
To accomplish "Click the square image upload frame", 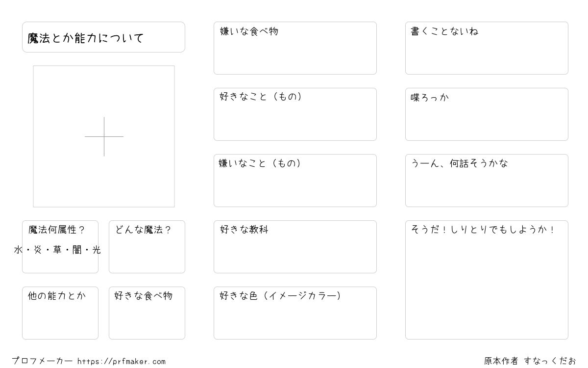I will (104, 136).
